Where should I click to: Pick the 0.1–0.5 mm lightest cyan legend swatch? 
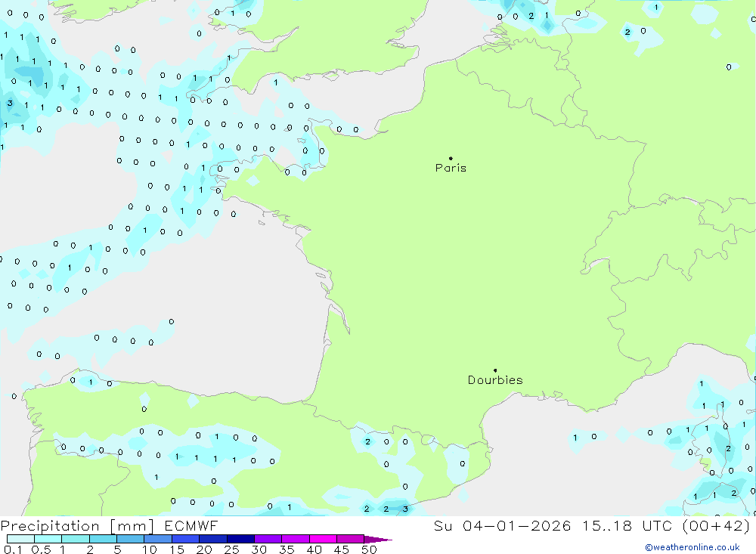click(x=20, y=539)
